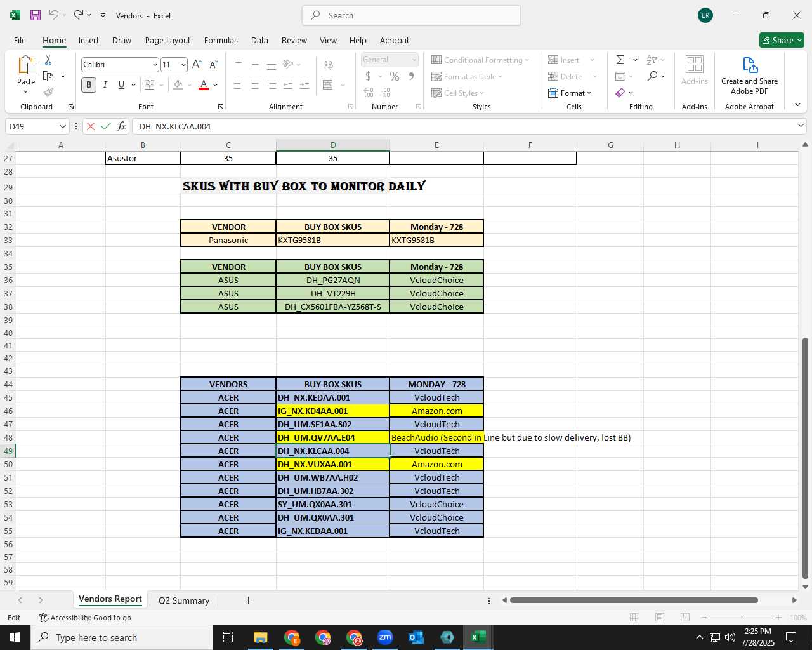Decrease font size with the smaller A icon

214,64
